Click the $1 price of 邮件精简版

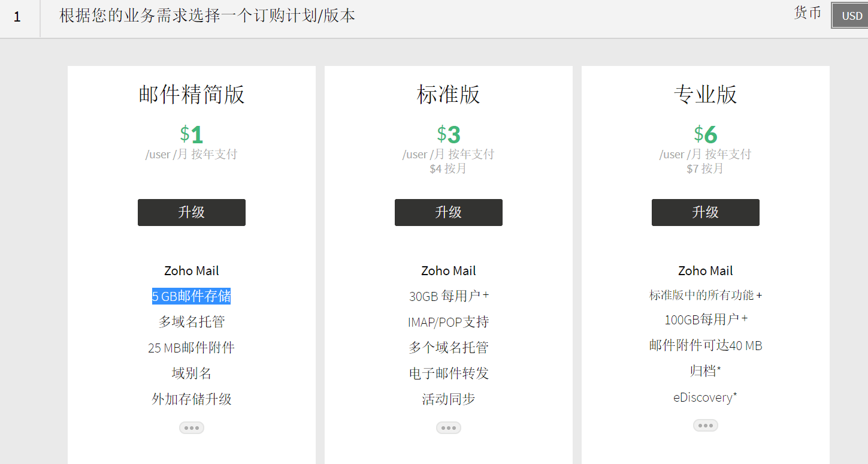192,134
